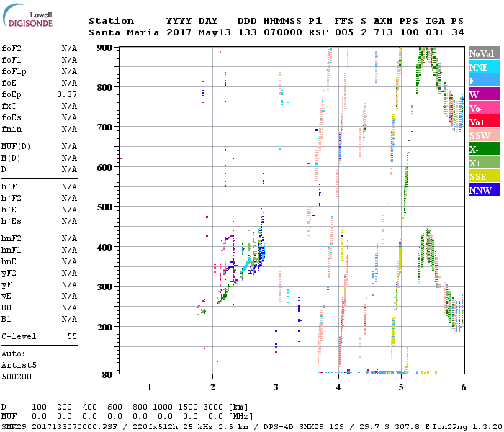This screenshot has height=432, width=504.
Task: Click the foF1 parameter label
Action: click(12, 60)
